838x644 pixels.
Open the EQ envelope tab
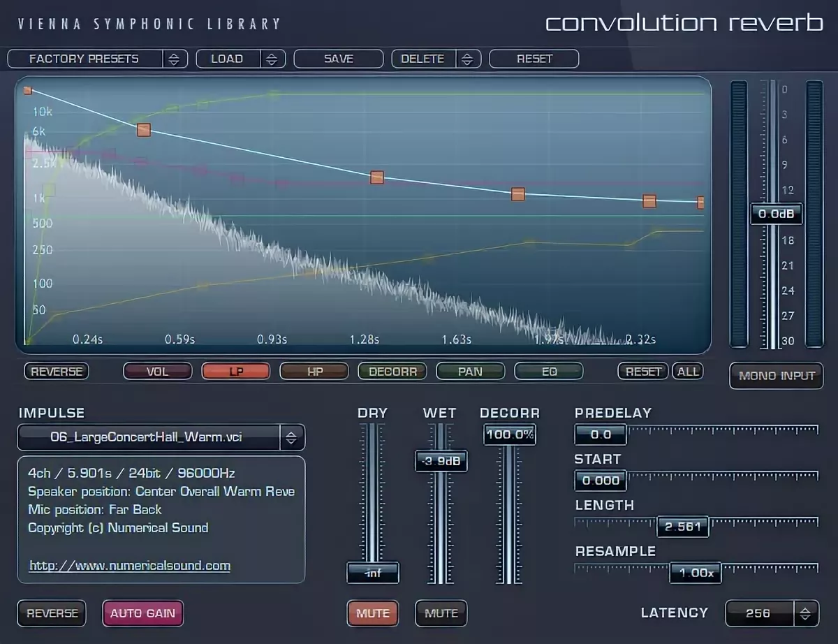549,372
